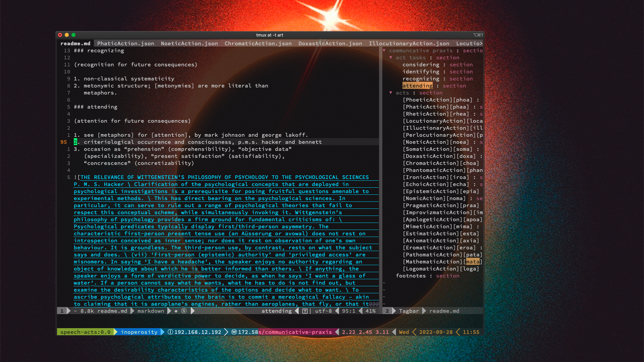The width and height of the screenshot is (644, 362).
Task: Click the circled W icon before 172.58
Action: [x=234, y=332]
